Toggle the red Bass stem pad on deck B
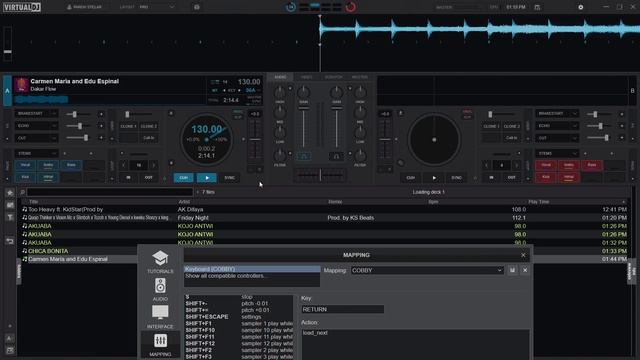The height and width of the screenshot is (360, 640). click(x=591, y=165)
